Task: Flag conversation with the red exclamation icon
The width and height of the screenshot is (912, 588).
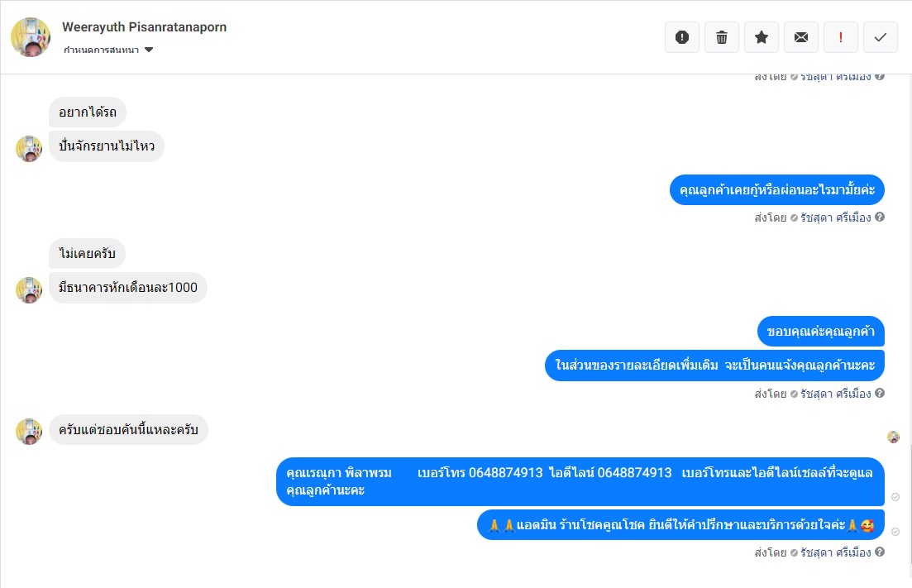Action: click(840, 38)
